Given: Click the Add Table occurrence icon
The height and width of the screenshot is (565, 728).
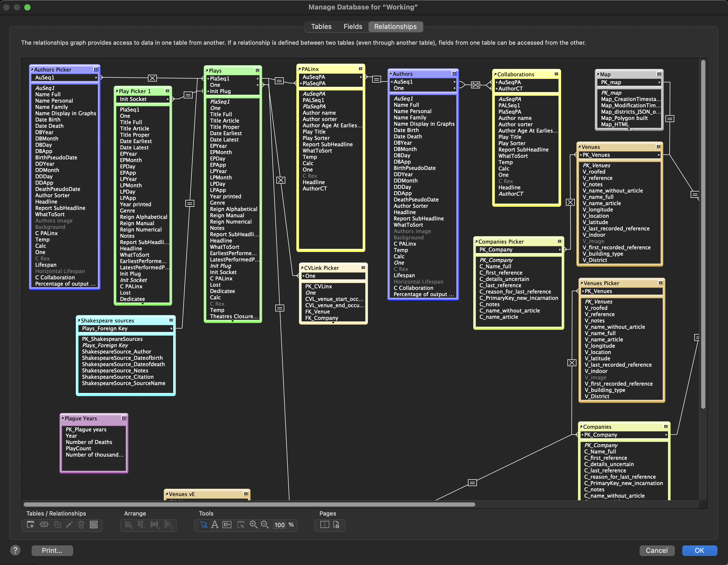Looking at the screenshot, I should 30,525.
